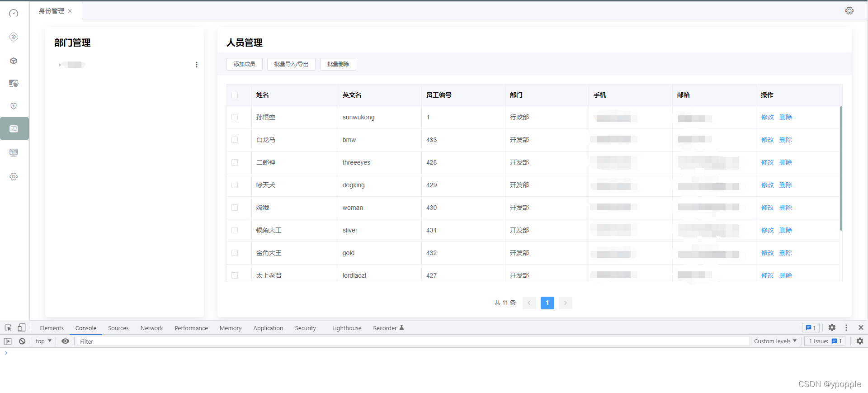Click the 1 Issue indicator
868x393 pixels.
click(825, 341)
